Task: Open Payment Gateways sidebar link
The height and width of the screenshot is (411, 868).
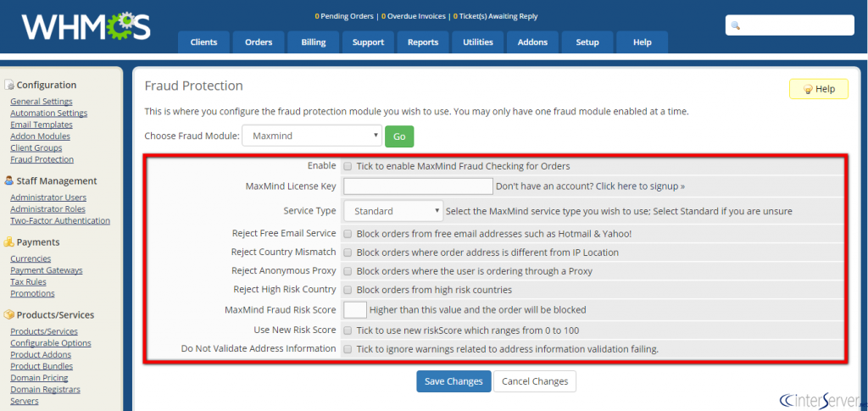Action: [47, 270]
